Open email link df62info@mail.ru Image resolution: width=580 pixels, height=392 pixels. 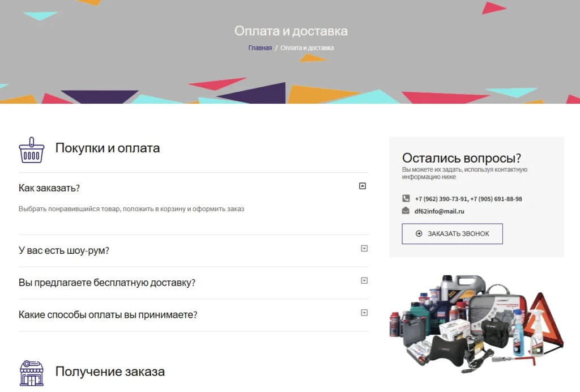[x=439, y=211]
